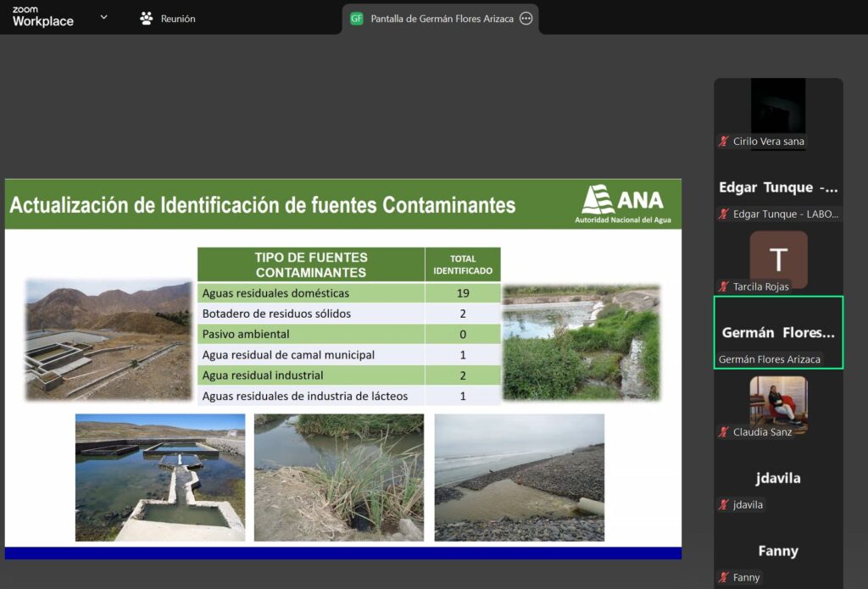The height and width of the screenshot is (589, 868).
Task: Click the ANA logo on the slide
Action: (x=622, y=203)
